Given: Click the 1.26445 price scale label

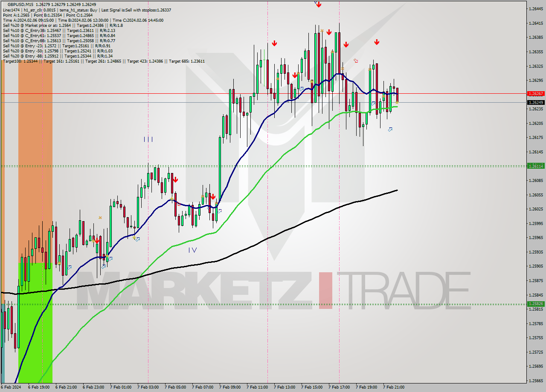Looking at the screenshot, I should [536, 9].
